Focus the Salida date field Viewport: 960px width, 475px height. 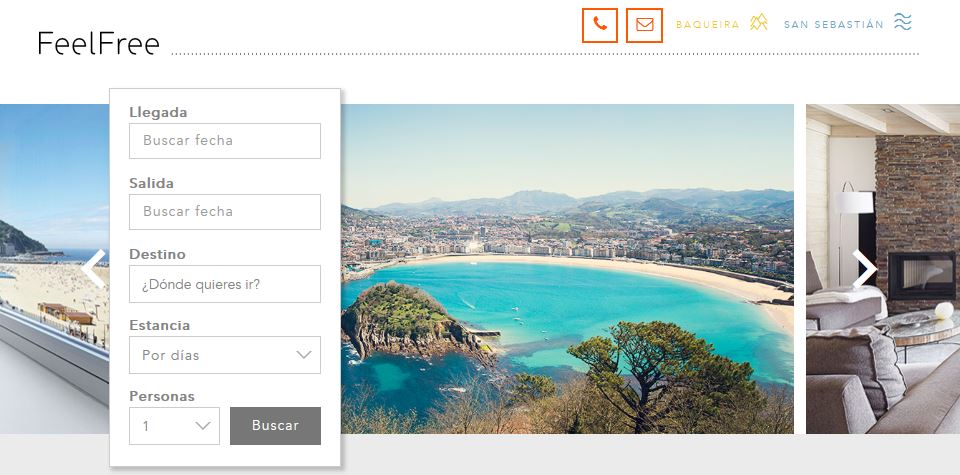click(225, 212)
